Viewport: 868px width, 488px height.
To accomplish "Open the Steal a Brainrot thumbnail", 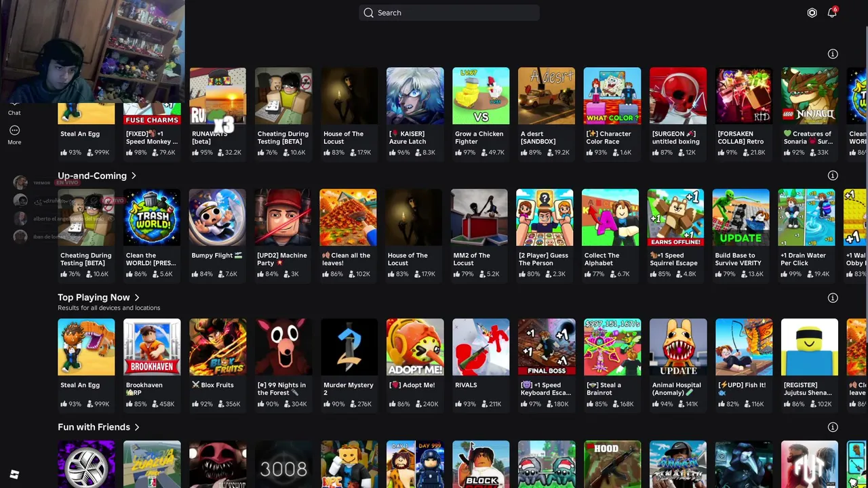I will 612,347.
